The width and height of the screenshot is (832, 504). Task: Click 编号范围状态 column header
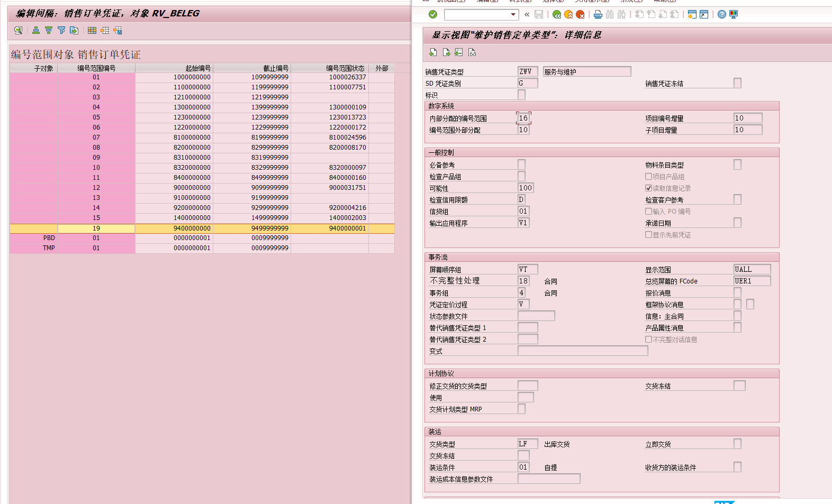[330, 68]
